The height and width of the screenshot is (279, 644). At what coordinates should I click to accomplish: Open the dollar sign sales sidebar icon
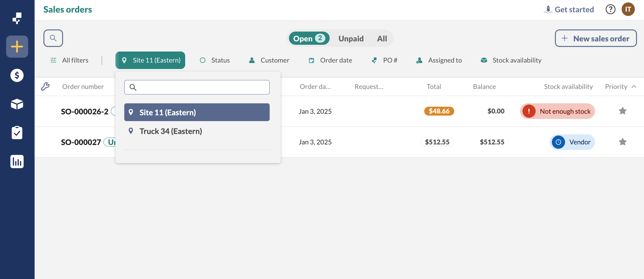pos(17,75)
